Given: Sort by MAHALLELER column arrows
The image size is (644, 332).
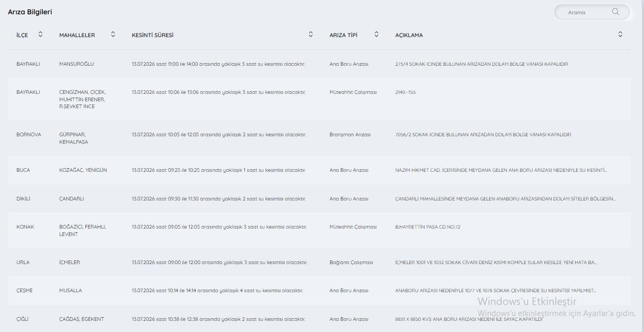Looking at the screenshot, I should [x=113, y=34].
